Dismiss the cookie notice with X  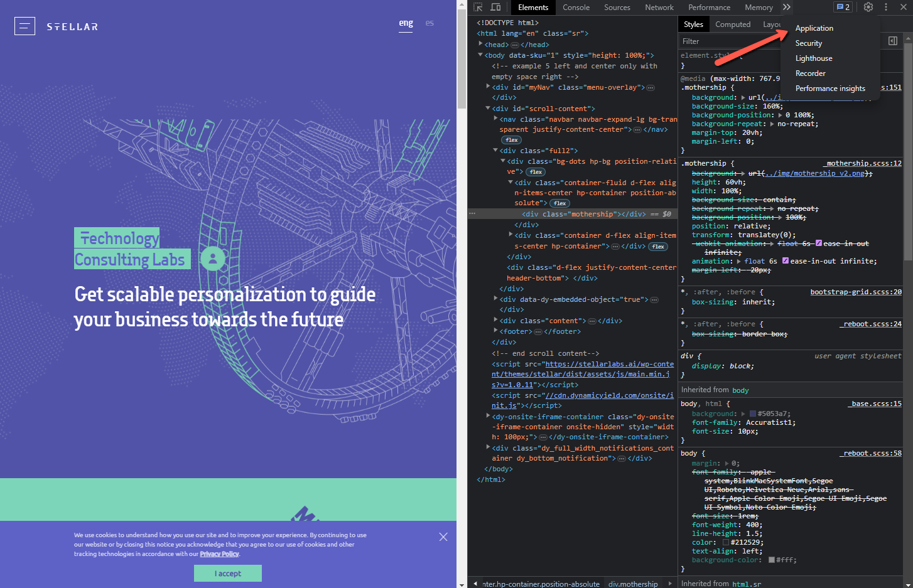click(x=443, y=537)
